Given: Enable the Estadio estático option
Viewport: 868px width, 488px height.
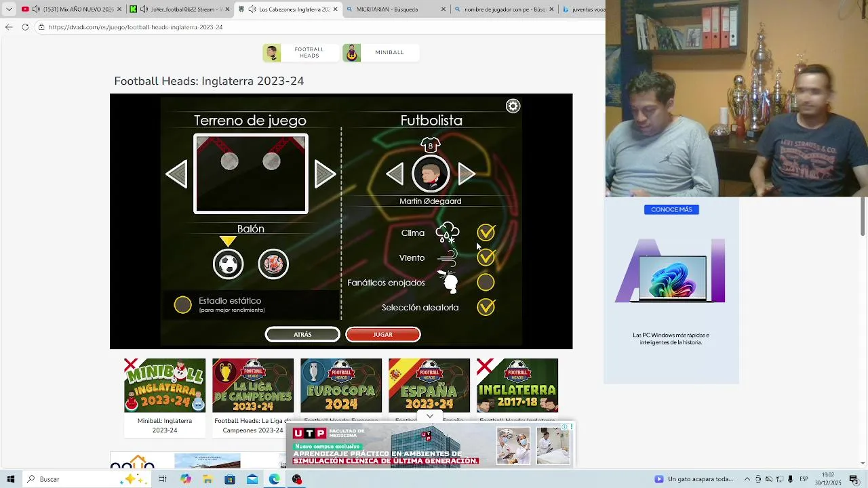Looking at the screenshot, I should pyautogui.click(x=183, y=305).
